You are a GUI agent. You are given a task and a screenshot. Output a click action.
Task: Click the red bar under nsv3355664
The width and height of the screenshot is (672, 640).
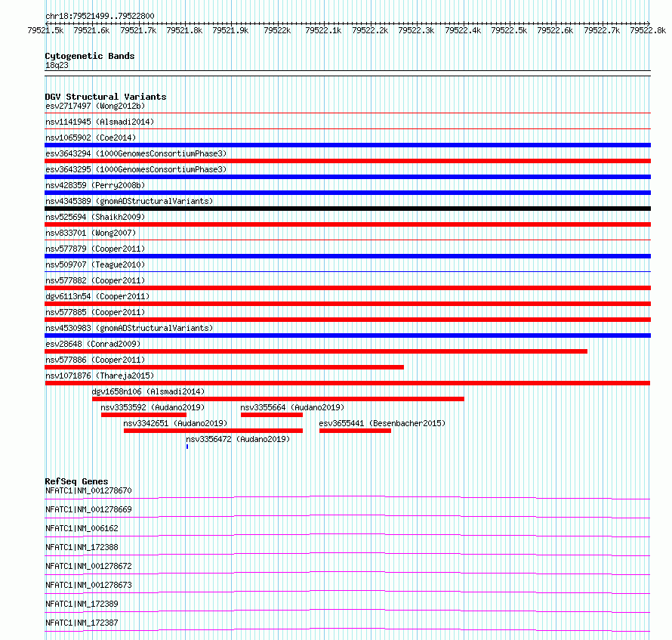tap(272, 415)
